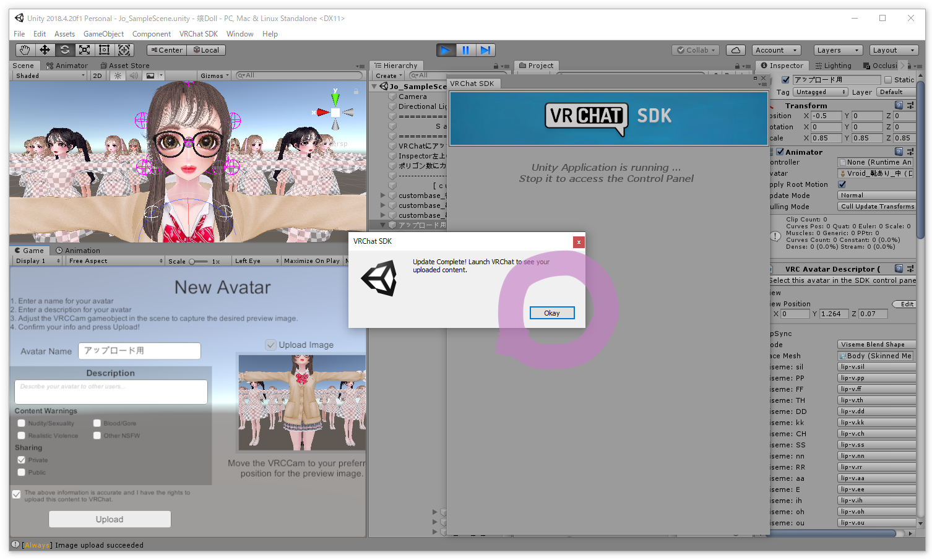
Task: Open the cloud services icon
Action: pos(735,50)
